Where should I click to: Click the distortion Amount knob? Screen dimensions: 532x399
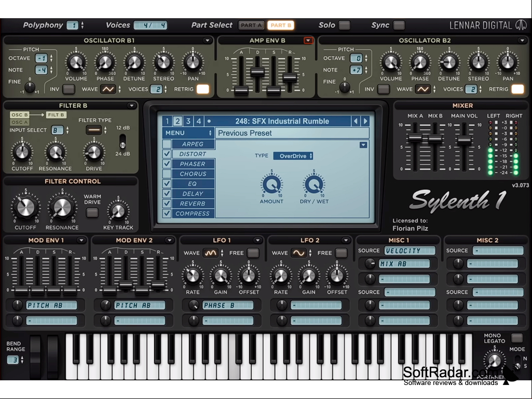pos(271,185)
